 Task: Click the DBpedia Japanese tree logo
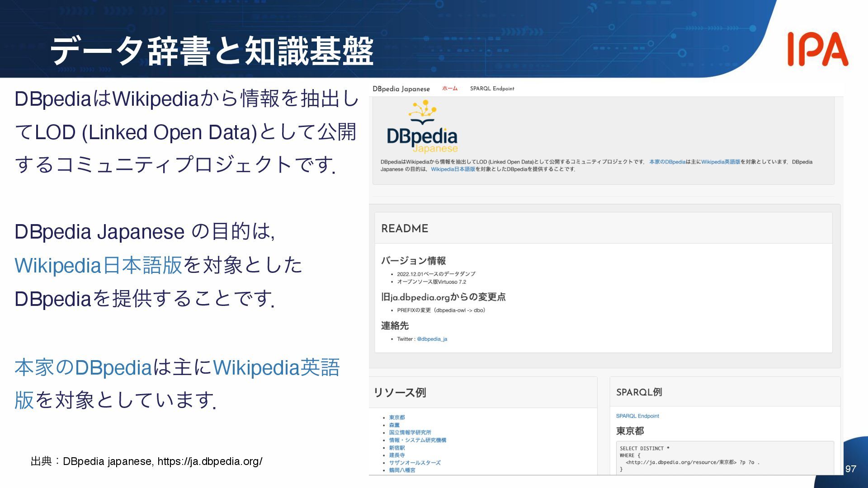[x=422, y=127]
